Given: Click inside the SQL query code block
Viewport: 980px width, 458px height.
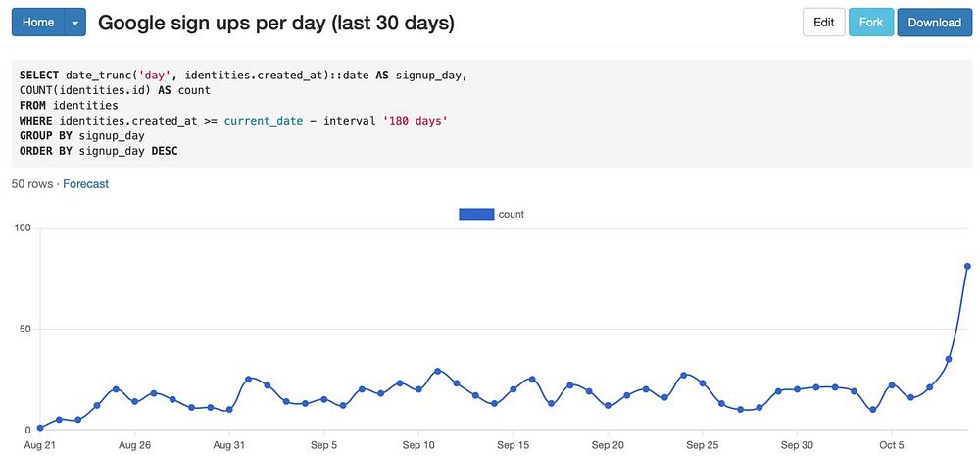Looking at the screenshot, I should pyautogui.click(x=490, y=113).
